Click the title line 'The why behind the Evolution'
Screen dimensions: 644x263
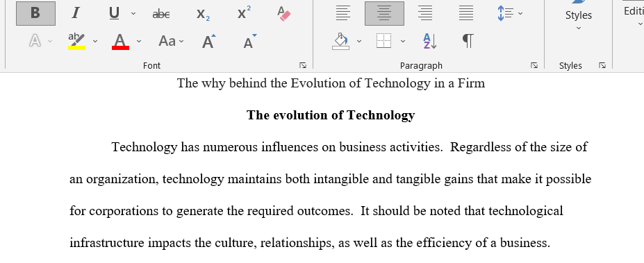(x=331, y=83)
